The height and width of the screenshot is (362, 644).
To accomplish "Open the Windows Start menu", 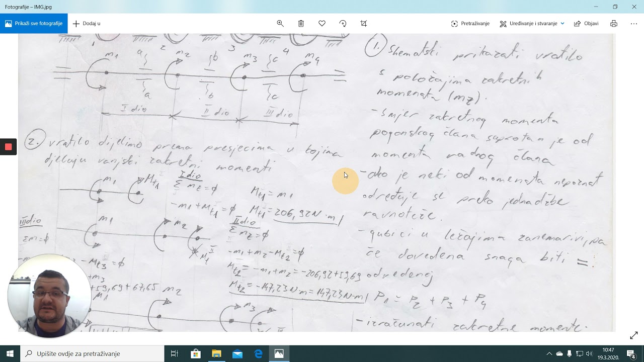I will (10, 354).
